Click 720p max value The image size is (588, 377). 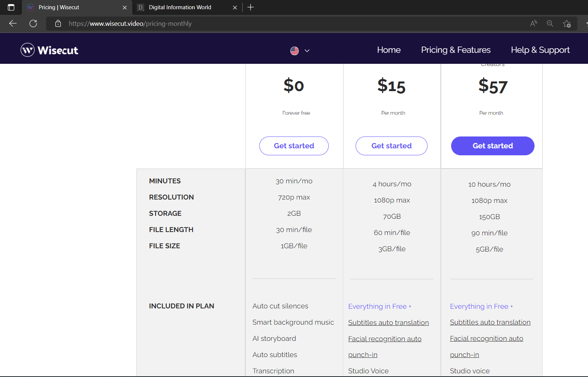[x=294, y=197]
